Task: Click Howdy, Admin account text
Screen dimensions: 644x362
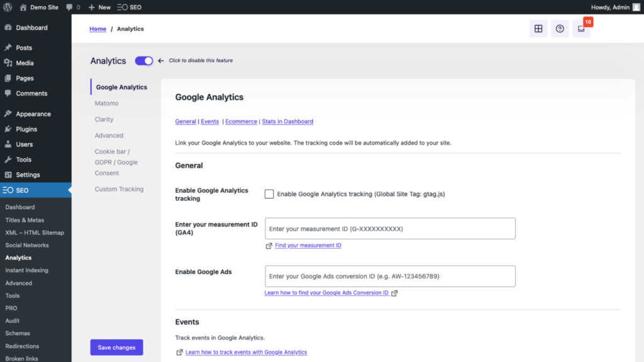Action: coord(610,8)
